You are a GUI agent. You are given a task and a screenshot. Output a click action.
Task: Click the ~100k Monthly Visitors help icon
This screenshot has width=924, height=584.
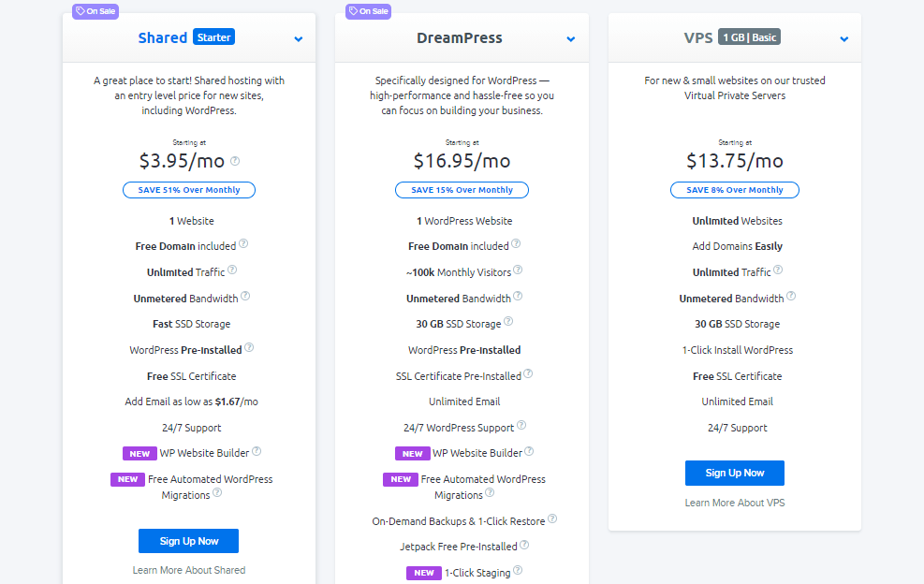tap(518, 270)
